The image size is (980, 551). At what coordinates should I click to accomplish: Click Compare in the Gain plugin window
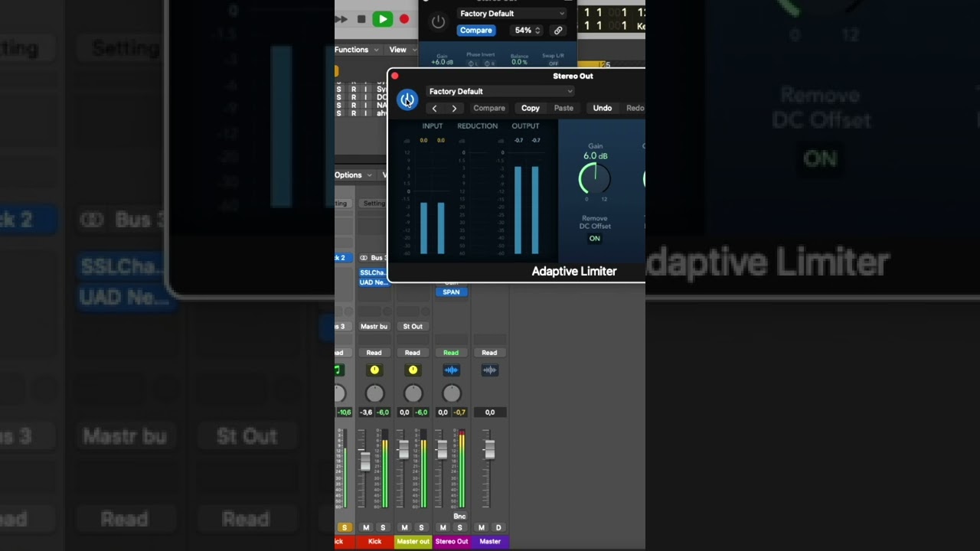click(x=475, y=31)
